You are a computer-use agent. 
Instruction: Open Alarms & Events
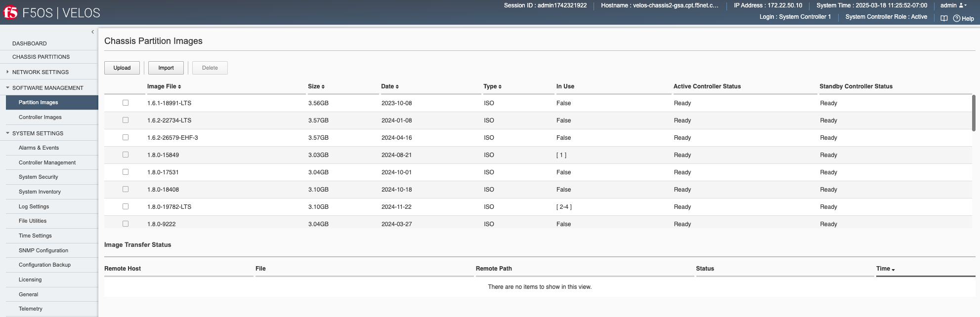(39, 148)
